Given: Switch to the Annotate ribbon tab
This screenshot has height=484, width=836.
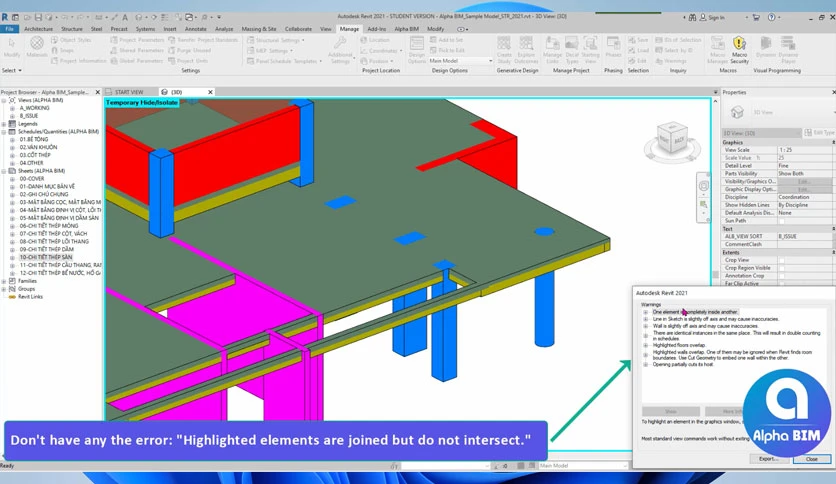Looking at the screenshot, I should click(x=196, y=29).
